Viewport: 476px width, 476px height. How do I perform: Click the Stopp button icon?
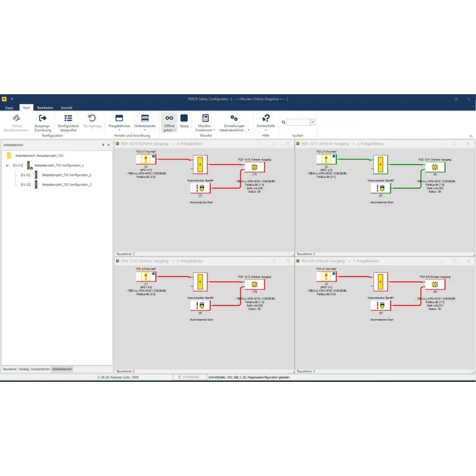(x=184, y=118)
